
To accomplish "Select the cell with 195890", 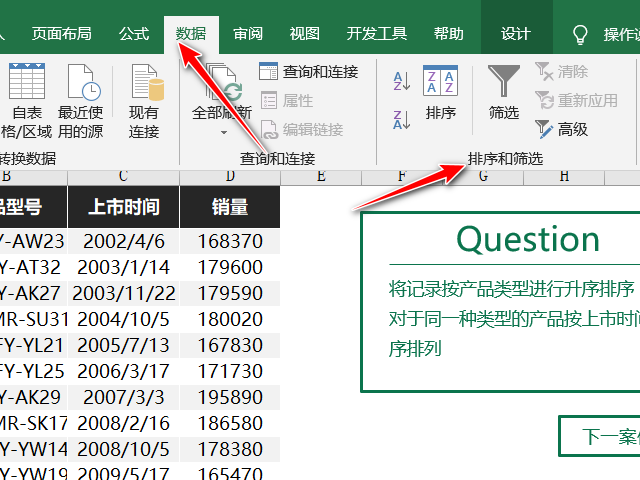I will (x=230, y=398).
